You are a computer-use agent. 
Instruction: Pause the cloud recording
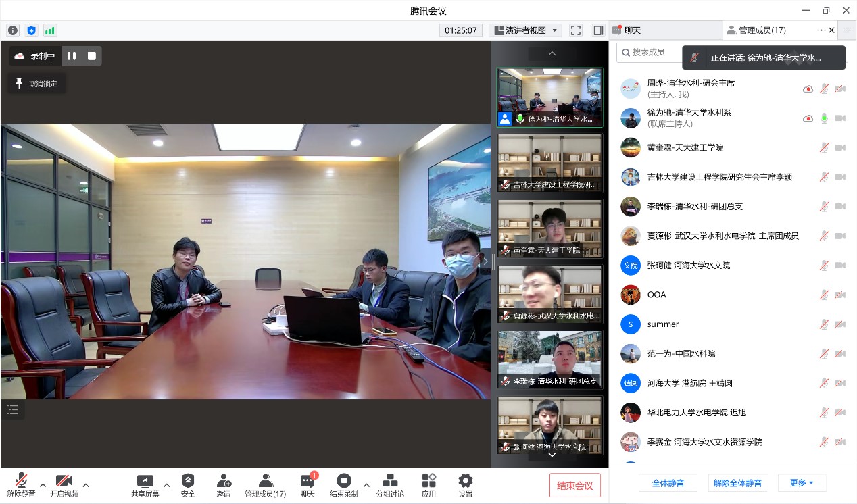click(x=72, y=56)
